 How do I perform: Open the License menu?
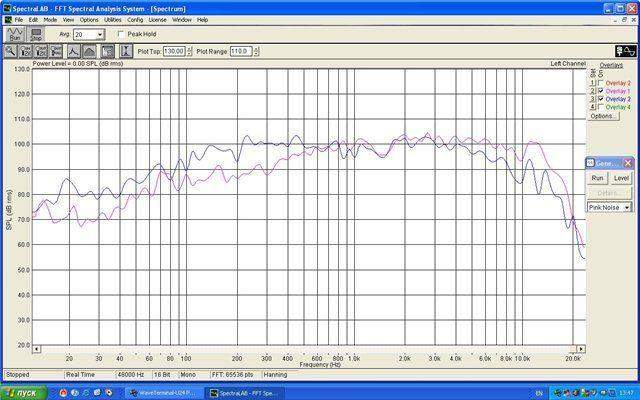click(157, 20)
